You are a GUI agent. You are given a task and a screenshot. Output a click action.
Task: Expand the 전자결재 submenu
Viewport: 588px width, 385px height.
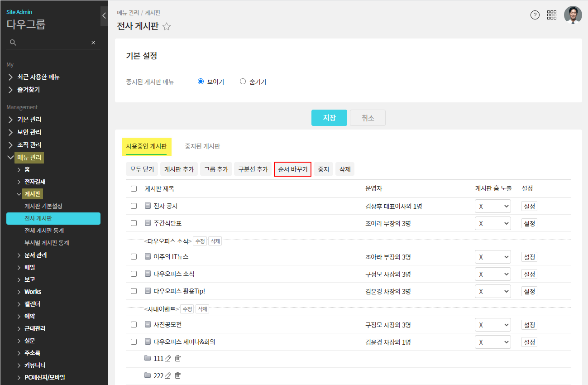[x=34, y=182]
